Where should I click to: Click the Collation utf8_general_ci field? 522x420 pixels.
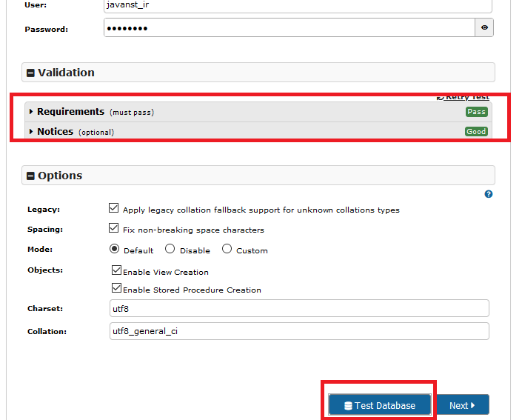click(299, 331)
